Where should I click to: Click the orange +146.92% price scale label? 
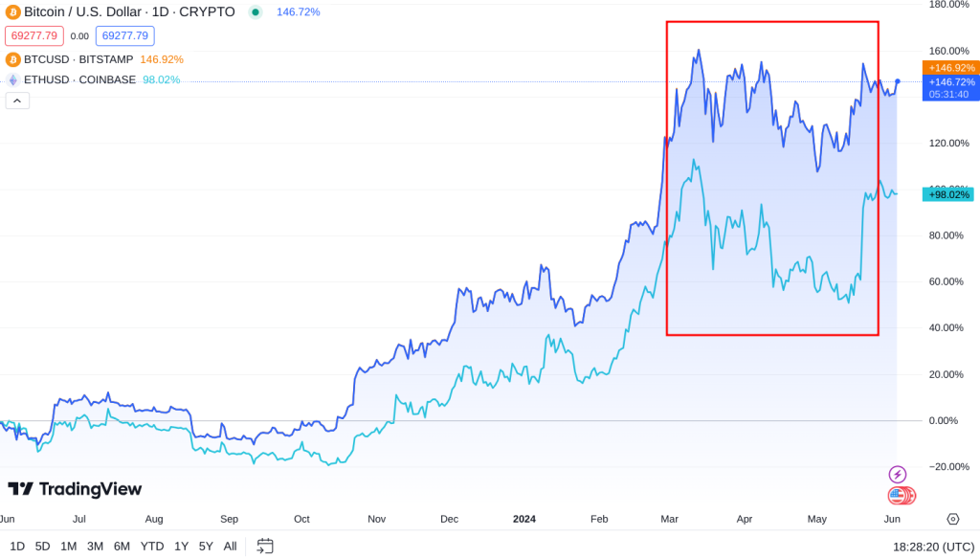click(x=950, y=68)
